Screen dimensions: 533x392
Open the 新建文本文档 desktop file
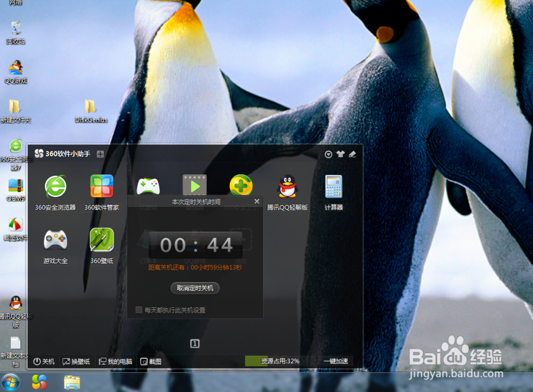point(15,352)
